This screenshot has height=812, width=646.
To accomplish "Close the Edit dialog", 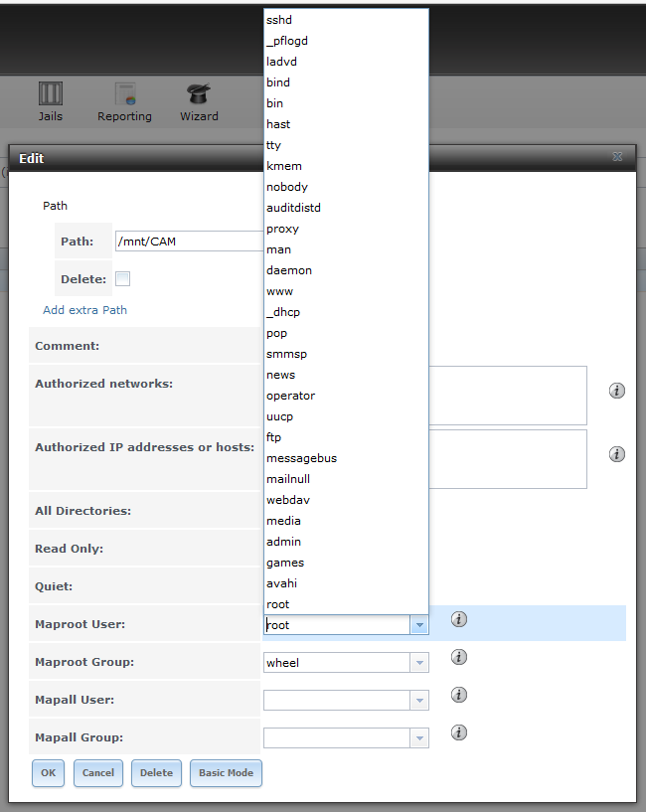I will tap(617, 156).
